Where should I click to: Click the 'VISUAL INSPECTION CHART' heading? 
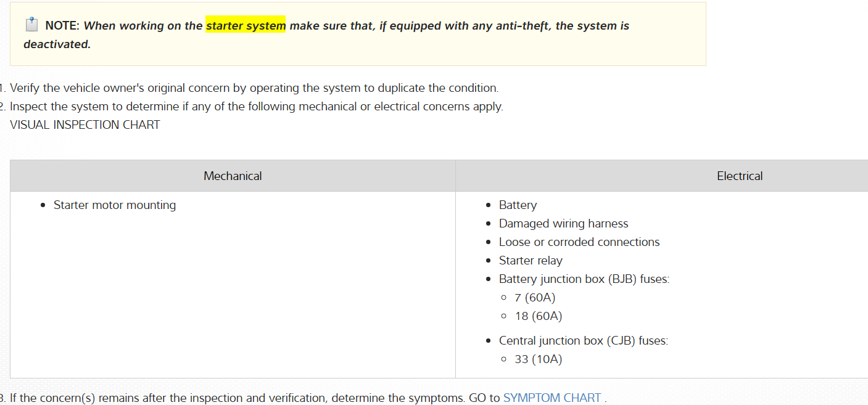pos(85,125)
